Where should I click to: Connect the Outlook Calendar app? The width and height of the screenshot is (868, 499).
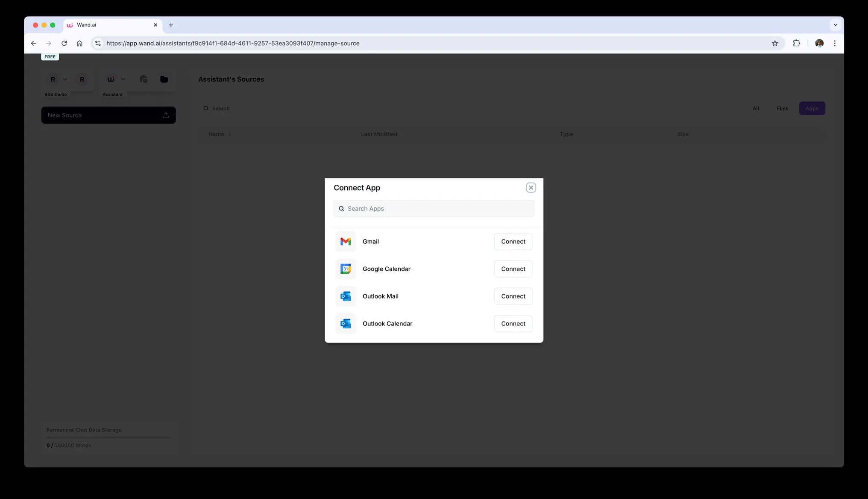tap(513, 324)
